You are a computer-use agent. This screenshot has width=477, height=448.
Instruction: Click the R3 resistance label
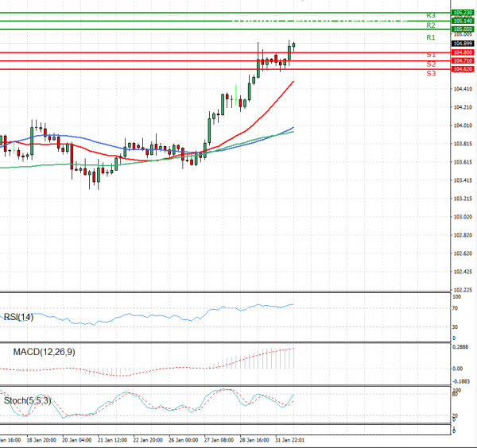[430, 16]
